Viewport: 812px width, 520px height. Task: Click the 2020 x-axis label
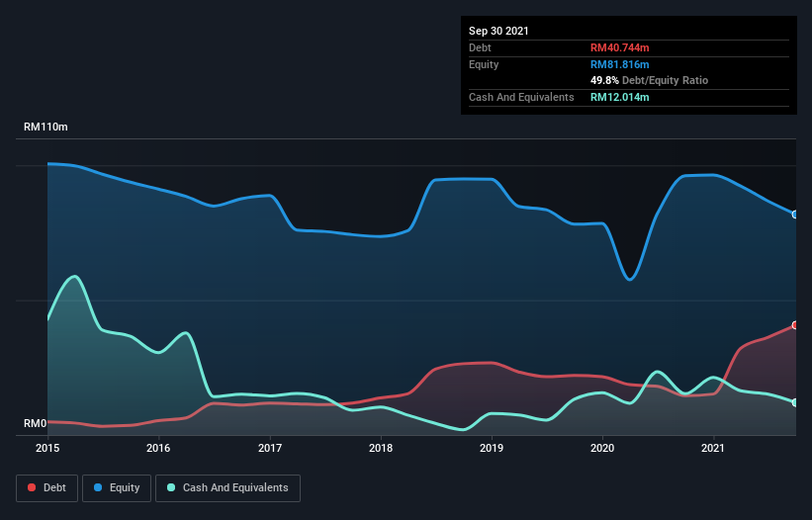(x=602, y=448)
